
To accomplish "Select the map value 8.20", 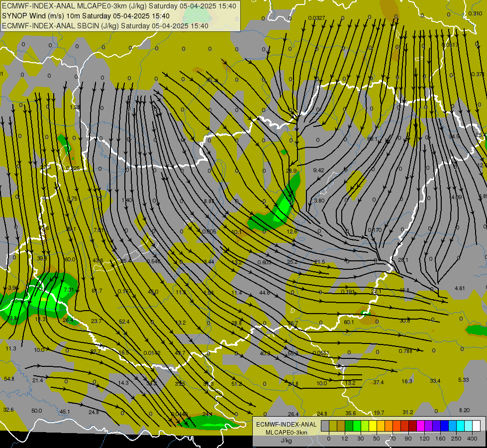I will [x=464, y=410].
